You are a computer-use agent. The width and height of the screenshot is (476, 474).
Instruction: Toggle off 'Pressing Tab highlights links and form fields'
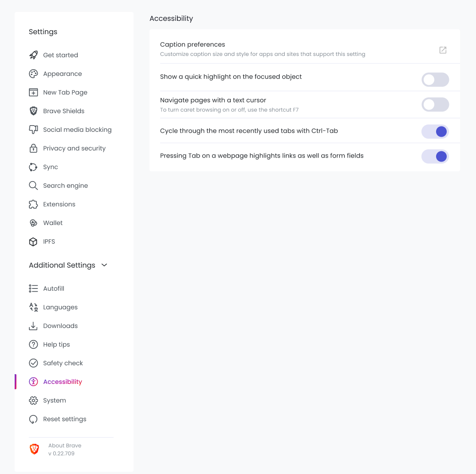click(x=435, y=156)
